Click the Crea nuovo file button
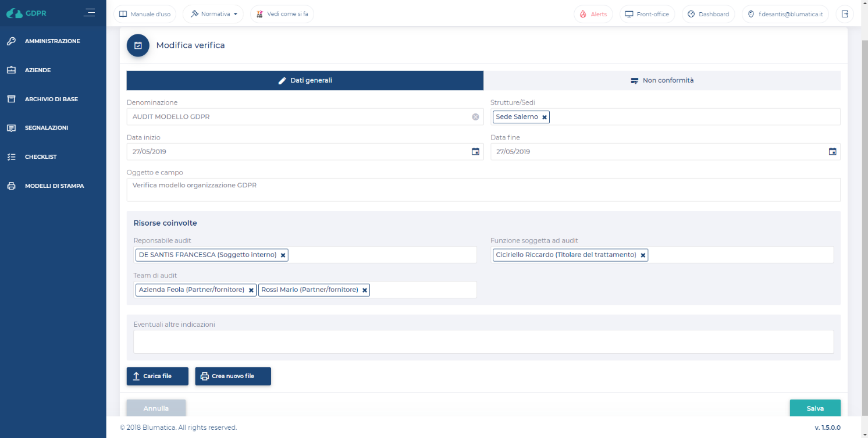This screenshot has height=438, width=868. [x=233, y=376]
